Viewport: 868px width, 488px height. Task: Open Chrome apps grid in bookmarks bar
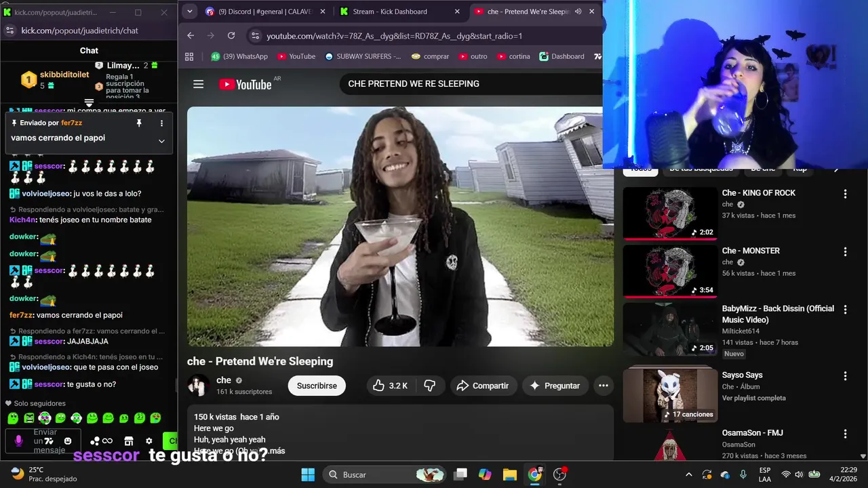point(189,56)
